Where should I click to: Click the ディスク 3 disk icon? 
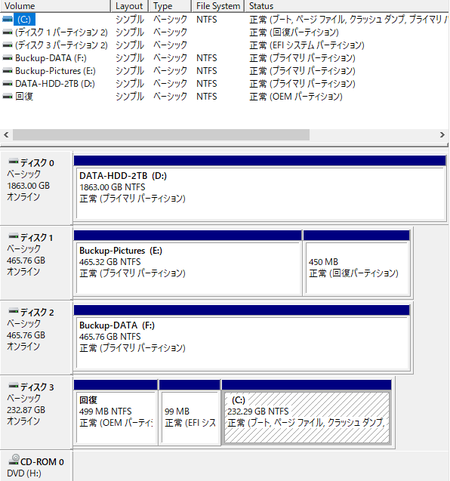(x=13, y=386)
